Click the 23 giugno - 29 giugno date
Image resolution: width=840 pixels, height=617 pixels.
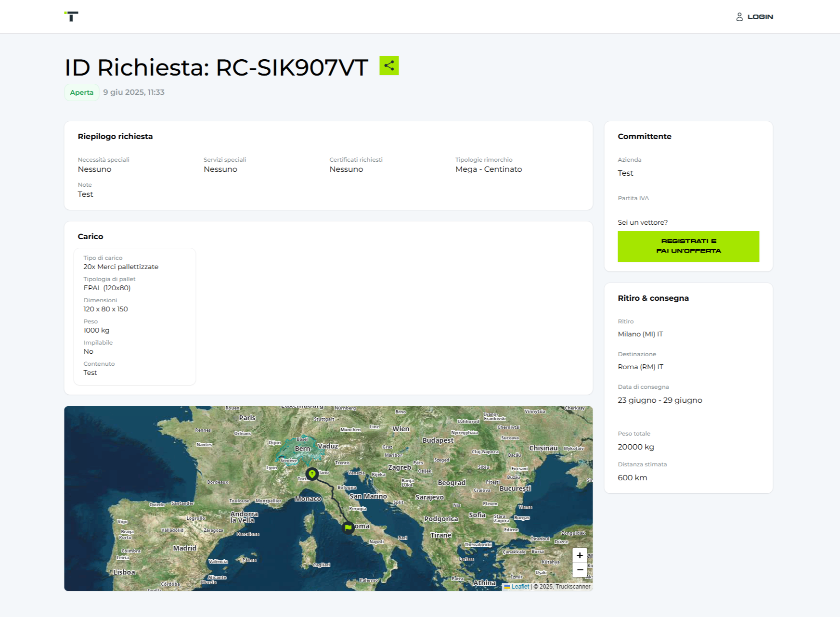[x=660, y=400]
